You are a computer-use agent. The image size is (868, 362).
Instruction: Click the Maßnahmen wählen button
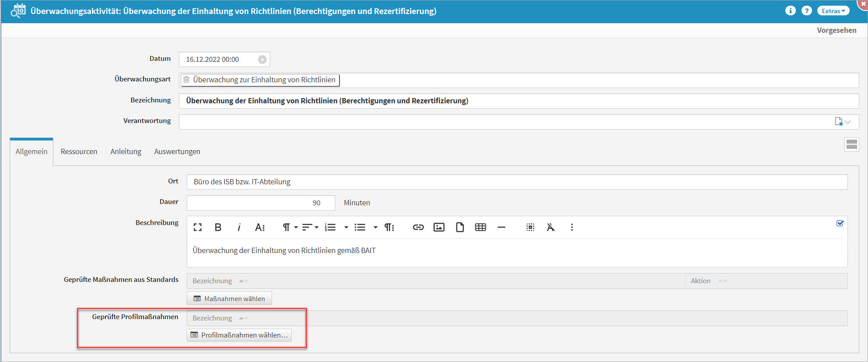pos(229,299)
